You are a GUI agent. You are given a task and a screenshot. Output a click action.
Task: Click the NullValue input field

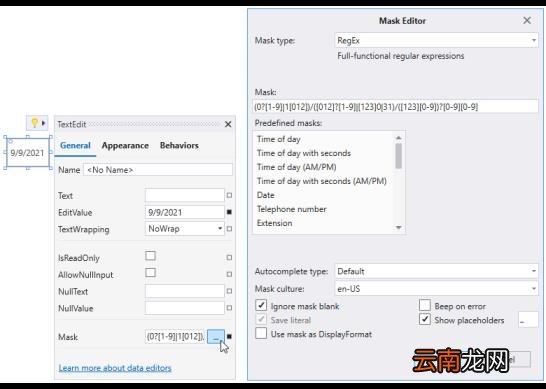pyautogui.click(x=185, y=308)
